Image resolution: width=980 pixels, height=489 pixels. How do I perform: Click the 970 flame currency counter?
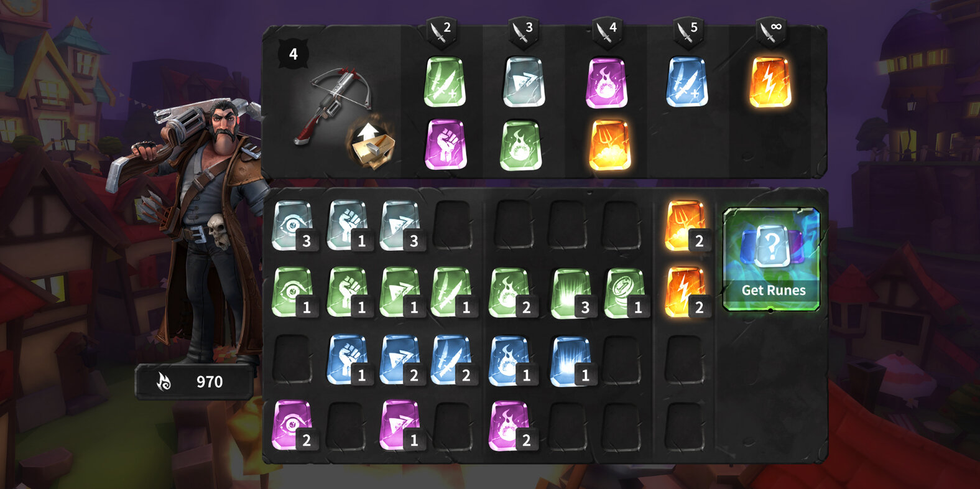pyautogui.click(x=193, y=381)
